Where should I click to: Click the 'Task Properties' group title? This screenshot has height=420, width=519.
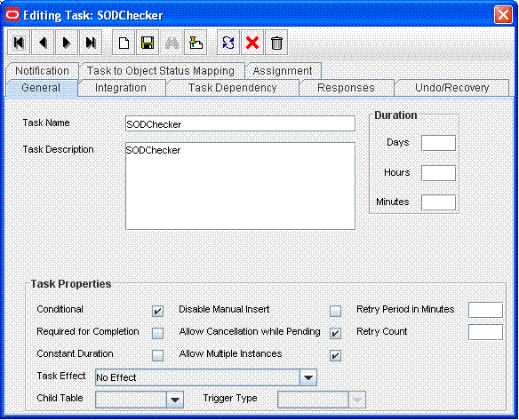[x=71, y=284]
